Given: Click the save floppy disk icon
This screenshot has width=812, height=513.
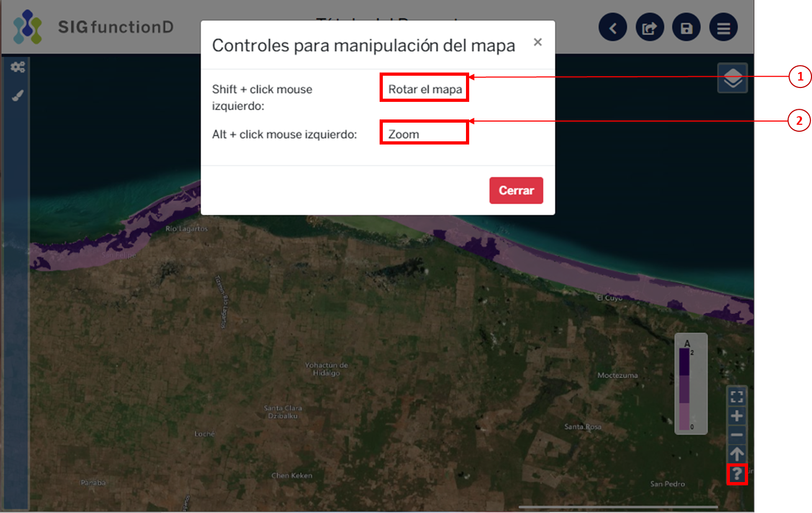Looking at the screenshot, I should click(686, 27).
